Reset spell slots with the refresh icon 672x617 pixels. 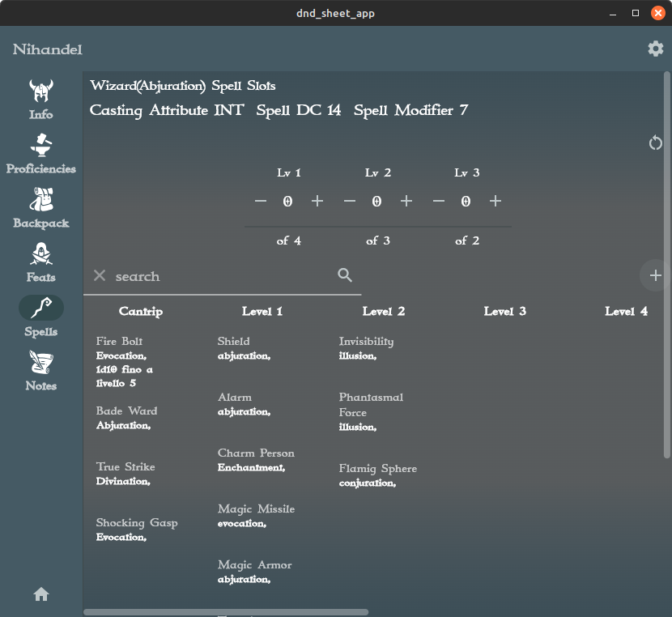click(655, 143)
